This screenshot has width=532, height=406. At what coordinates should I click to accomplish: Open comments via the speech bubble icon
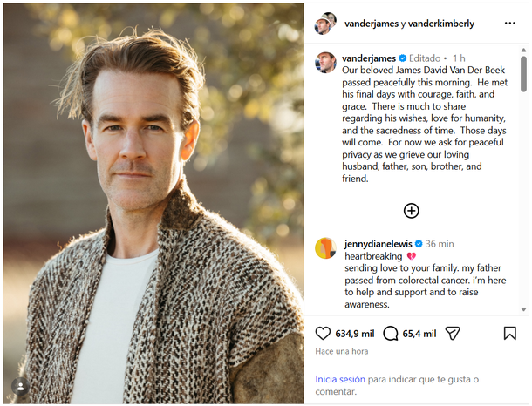tap(391, 333)
